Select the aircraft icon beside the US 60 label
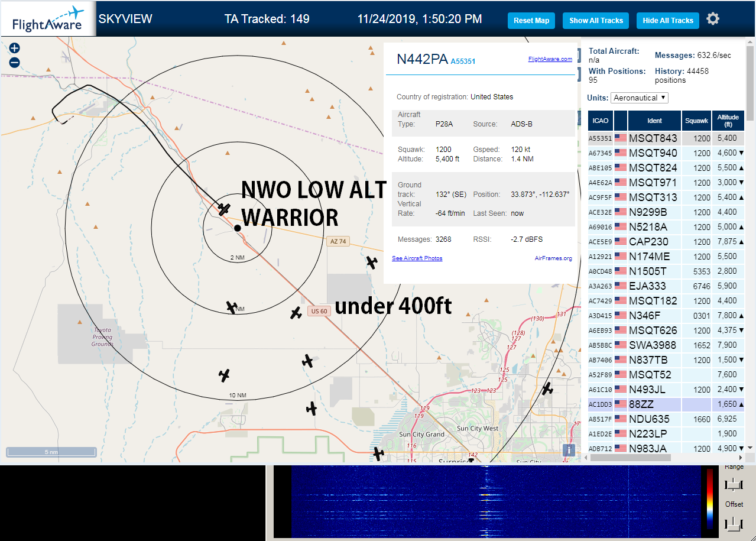 click(296, 313)
